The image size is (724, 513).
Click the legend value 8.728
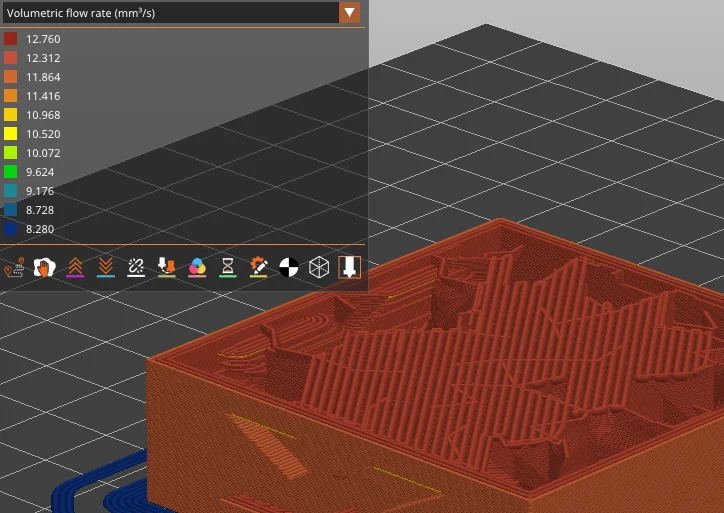(40, 210)
